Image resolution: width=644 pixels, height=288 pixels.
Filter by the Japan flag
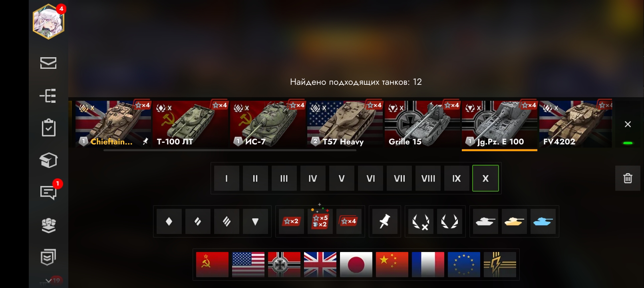356,264
